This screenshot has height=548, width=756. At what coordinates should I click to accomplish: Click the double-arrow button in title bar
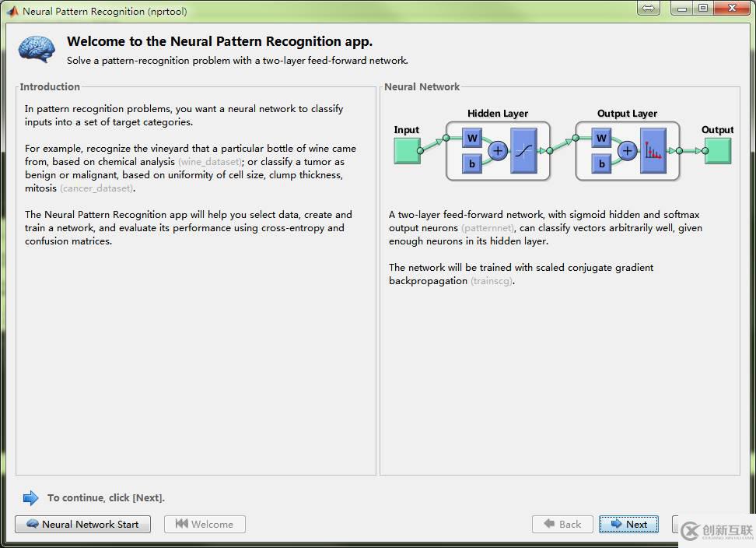point(649,9)
